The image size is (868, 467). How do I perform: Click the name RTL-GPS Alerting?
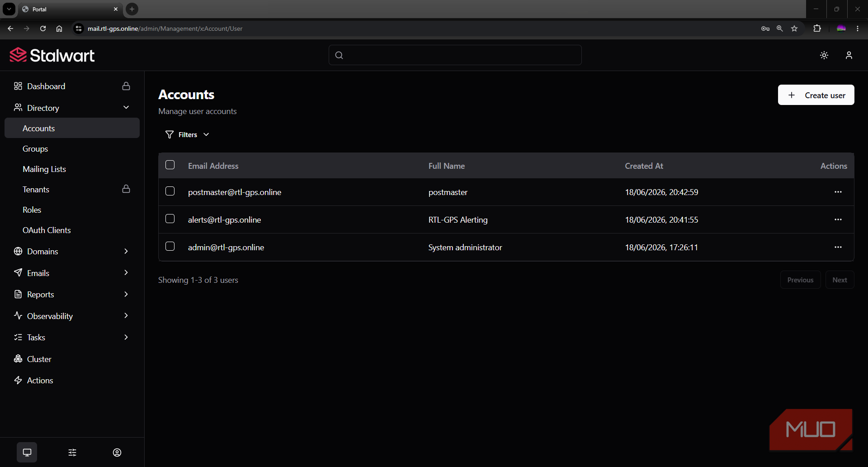click(x=458, y=219)
